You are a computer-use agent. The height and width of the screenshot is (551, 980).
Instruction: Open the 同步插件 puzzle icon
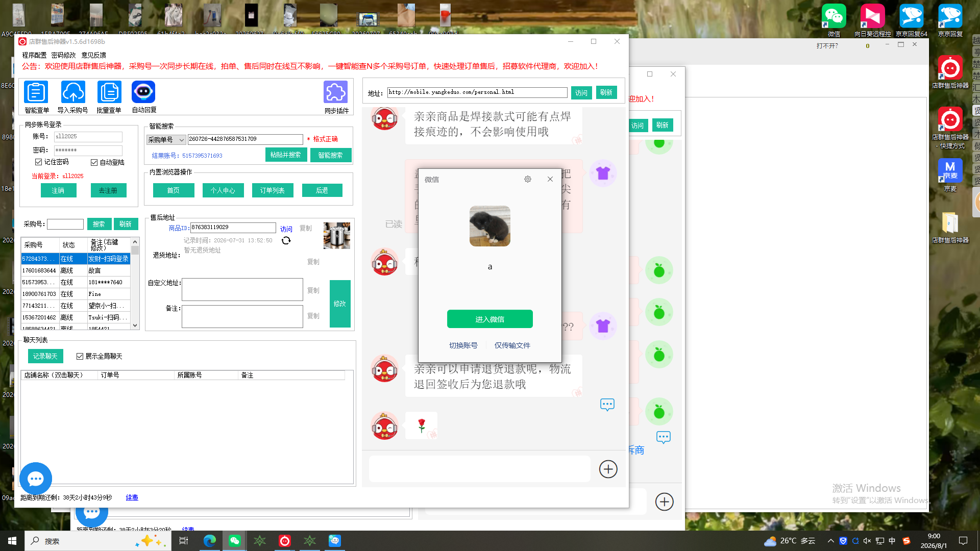tap(336, 92)
